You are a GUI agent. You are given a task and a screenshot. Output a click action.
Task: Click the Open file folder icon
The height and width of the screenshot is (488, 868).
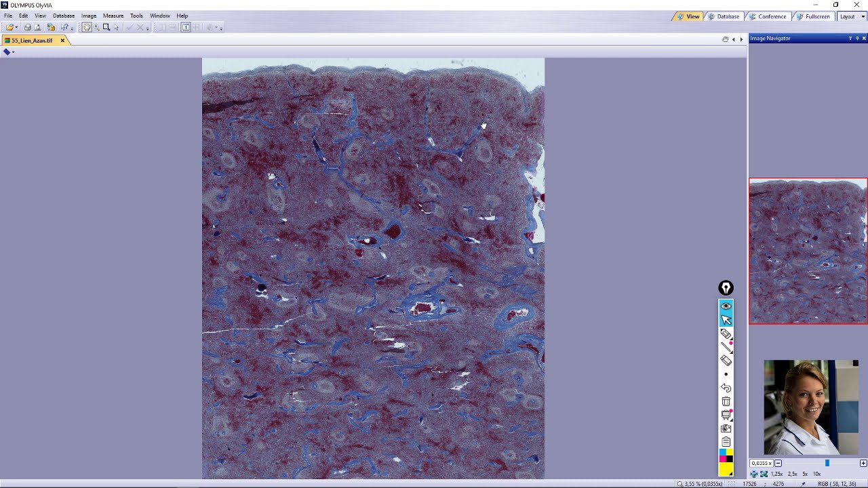click(x=9, y=27)
